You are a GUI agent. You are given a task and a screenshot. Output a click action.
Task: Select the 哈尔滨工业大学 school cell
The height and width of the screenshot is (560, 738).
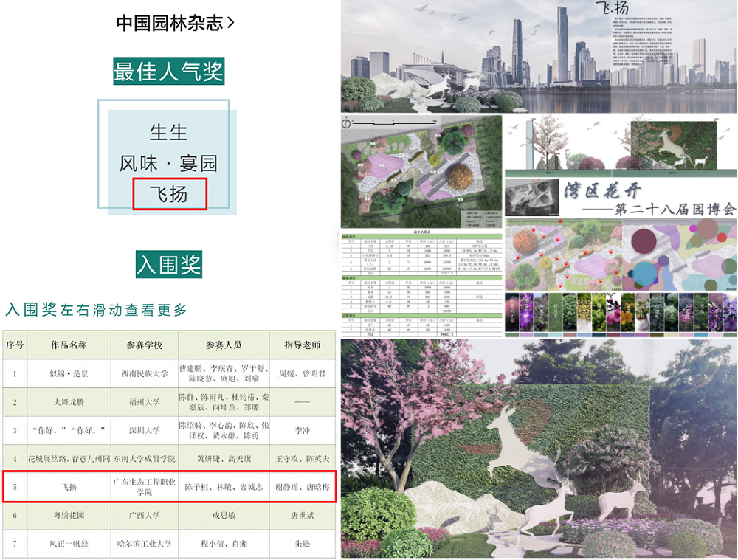145,544
